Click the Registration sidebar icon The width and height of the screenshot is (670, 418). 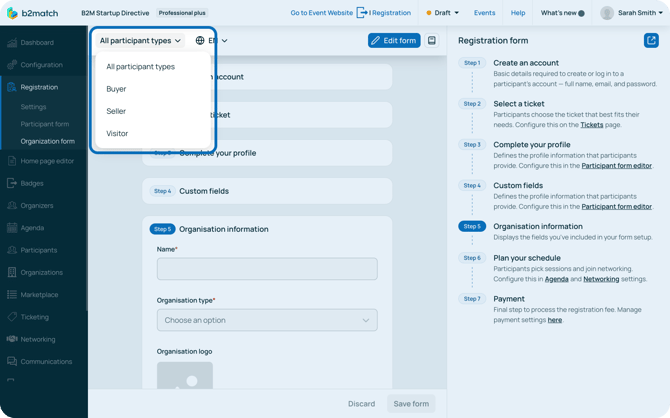coord(12,87)
